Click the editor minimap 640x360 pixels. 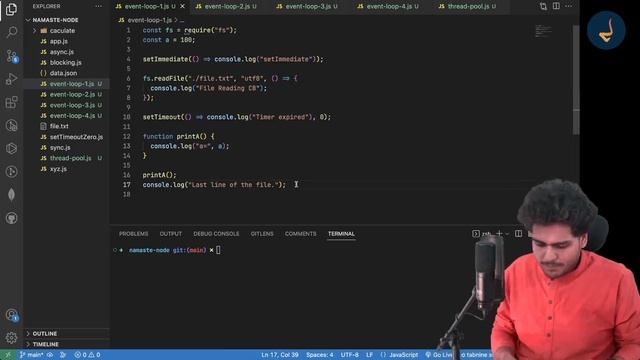[543, 31]
